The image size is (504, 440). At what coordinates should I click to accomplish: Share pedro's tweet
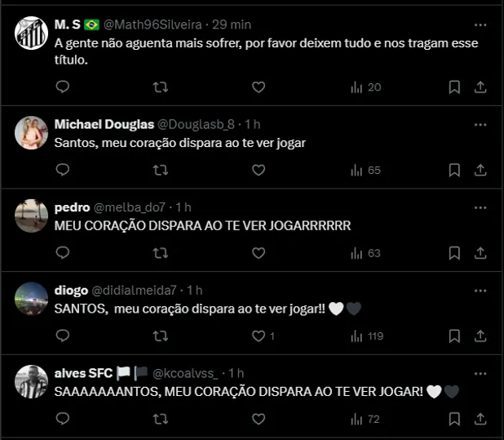(480, 253)
